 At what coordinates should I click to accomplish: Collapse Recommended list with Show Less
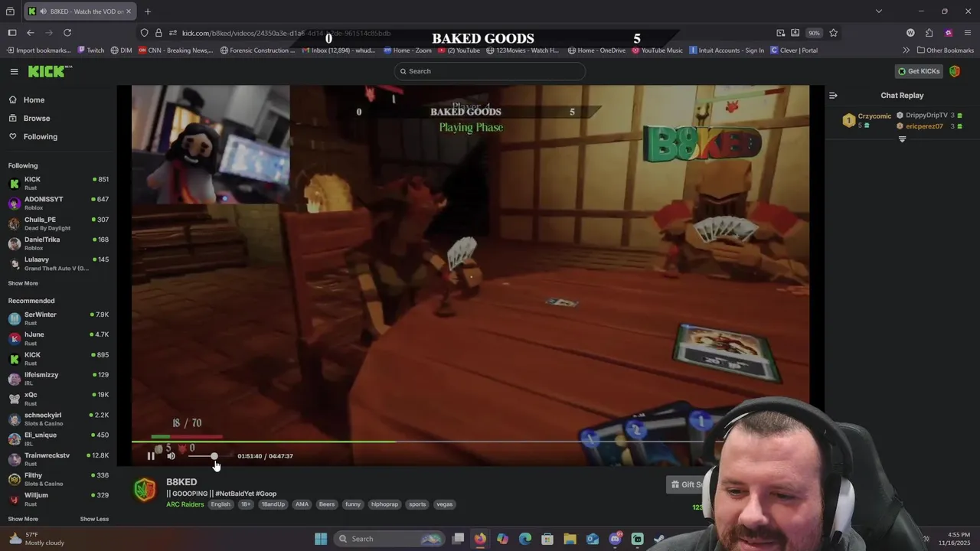94,519
